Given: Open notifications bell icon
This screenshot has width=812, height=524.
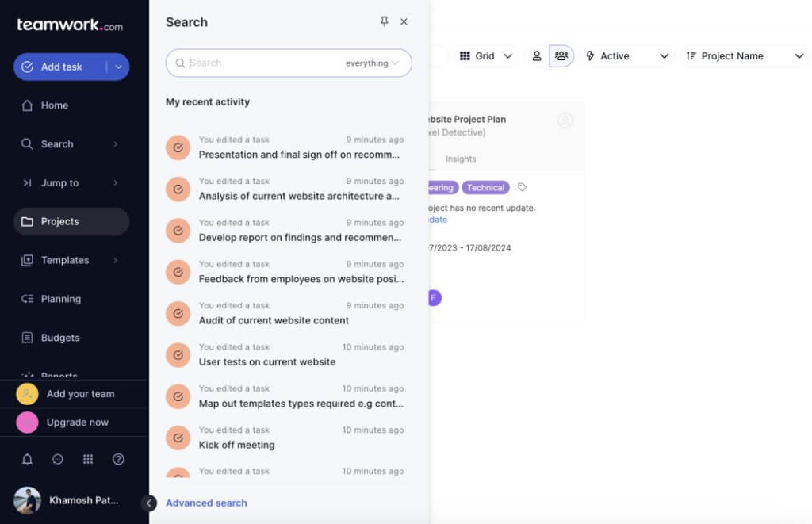Looking at the screenshot, I should click(x=27, y=459).
